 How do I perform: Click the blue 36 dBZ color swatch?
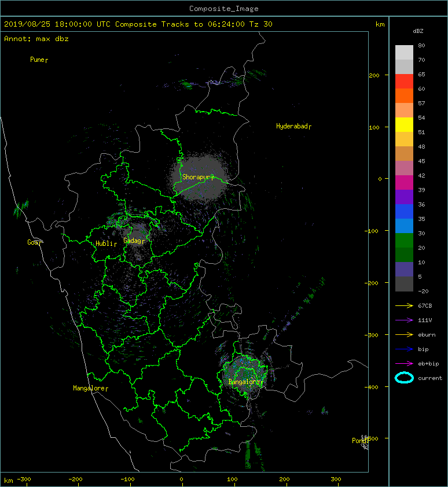coord(404,212)
